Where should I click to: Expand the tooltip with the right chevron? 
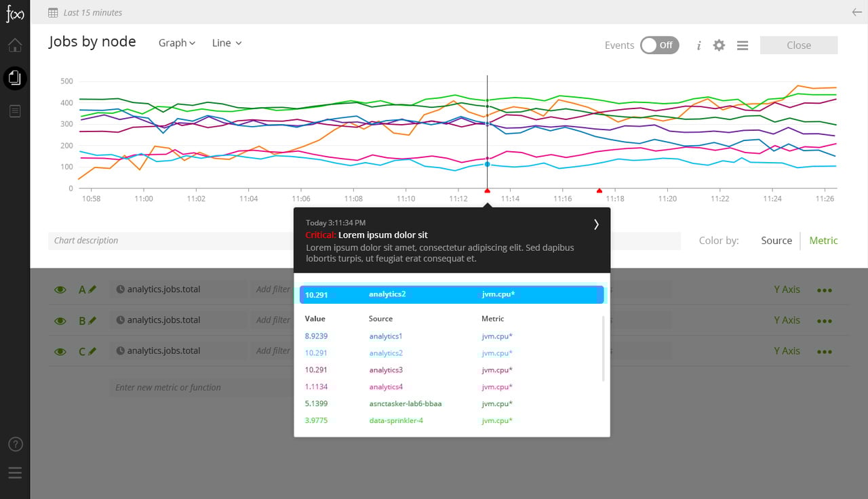pyautogui.click(x=595, y=224)
